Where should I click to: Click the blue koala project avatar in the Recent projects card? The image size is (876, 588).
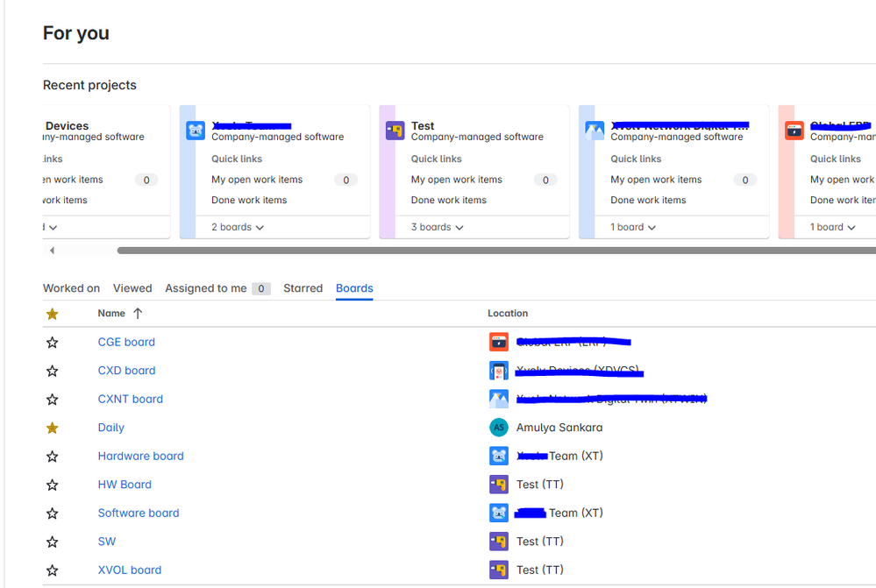[x=196, y=131]
